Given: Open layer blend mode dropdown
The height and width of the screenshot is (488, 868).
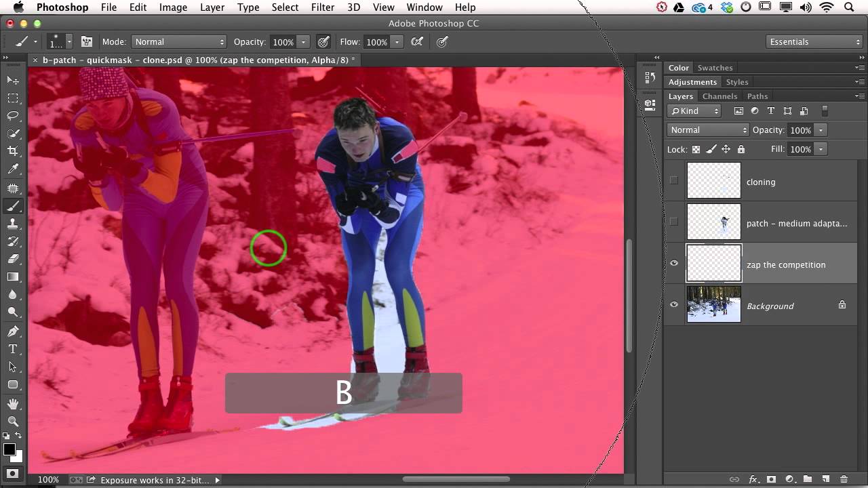Looking at the screenshot, I should click(708, 129).
